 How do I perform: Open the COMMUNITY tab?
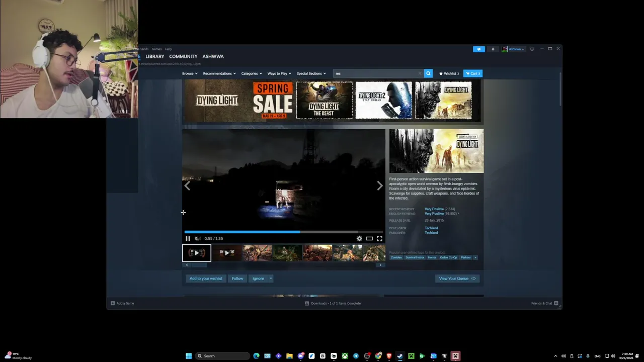(183, 56)
